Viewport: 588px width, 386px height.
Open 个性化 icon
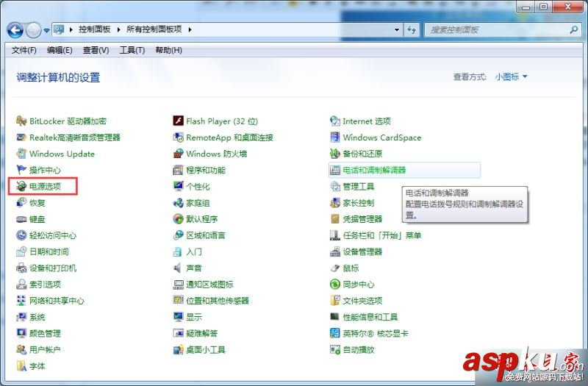coord(178,187)
